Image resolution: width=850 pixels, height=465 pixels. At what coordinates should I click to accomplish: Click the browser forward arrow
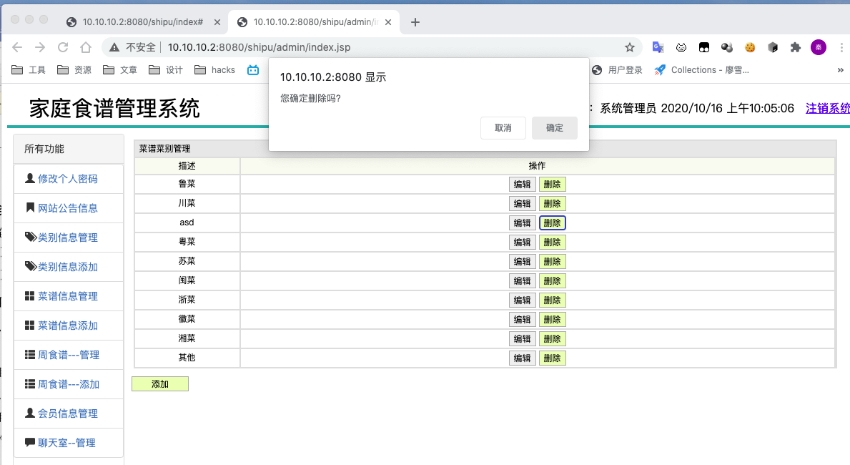pos(40,47)
